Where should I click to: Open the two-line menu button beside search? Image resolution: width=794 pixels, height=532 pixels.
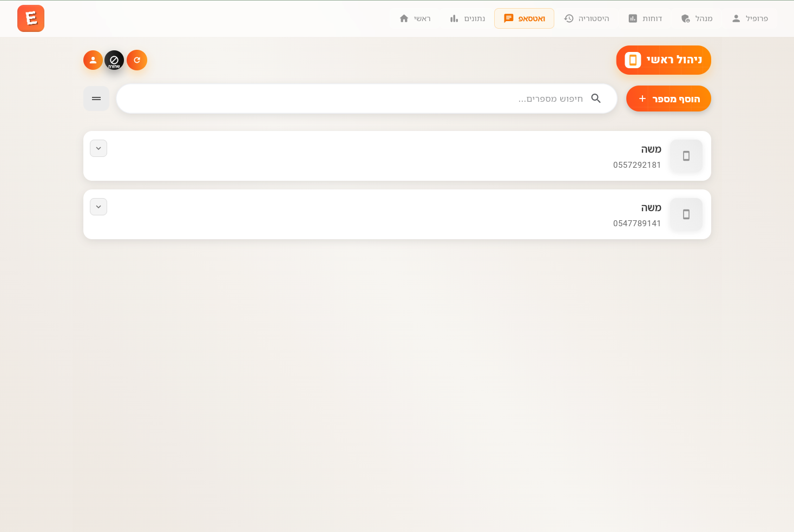(96, 98)
